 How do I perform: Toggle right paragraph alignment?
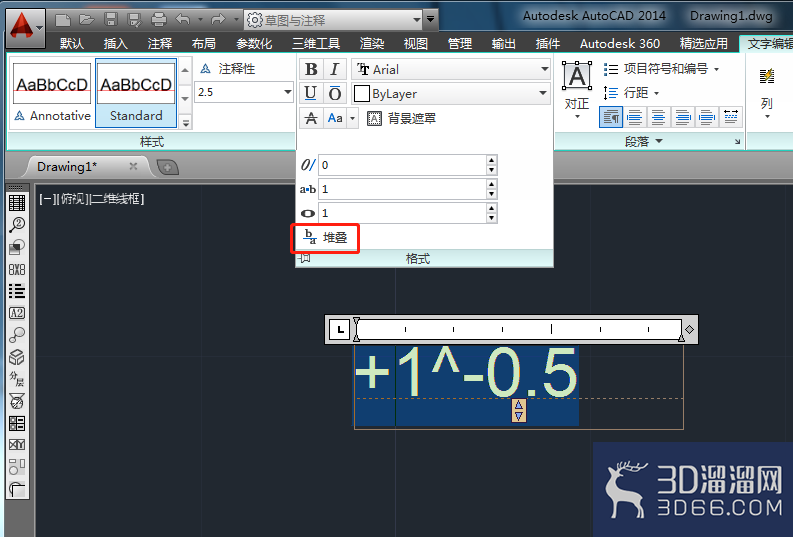pyautogui.click(x=682, y=118)
